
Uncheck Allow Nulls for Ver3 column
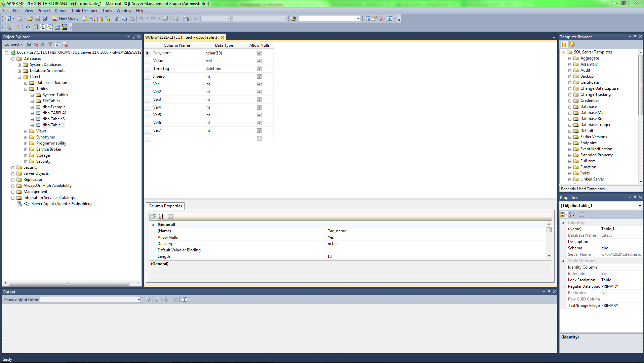(x=259, y=99)
